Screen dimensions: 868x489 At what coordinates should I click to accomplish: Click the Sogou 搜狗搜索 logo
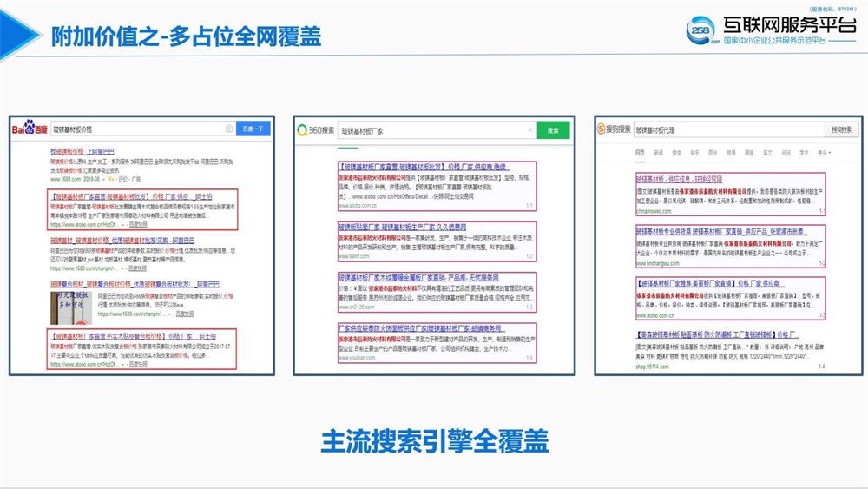click(x=614, y=129)
